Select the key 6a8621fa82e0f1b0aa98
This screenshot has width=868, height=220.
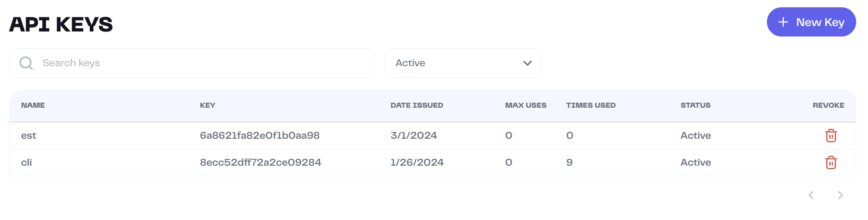coord(260,136)
